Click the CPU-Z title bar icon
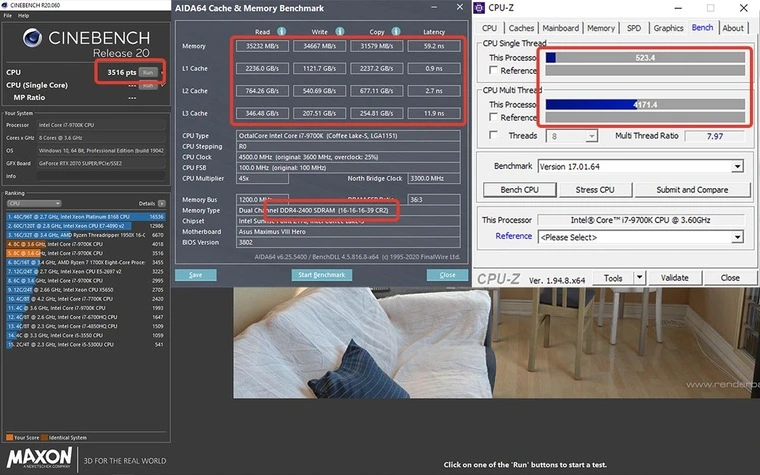Image resolution: width=760 pixels, height=475 pixels. coord(481,9)
